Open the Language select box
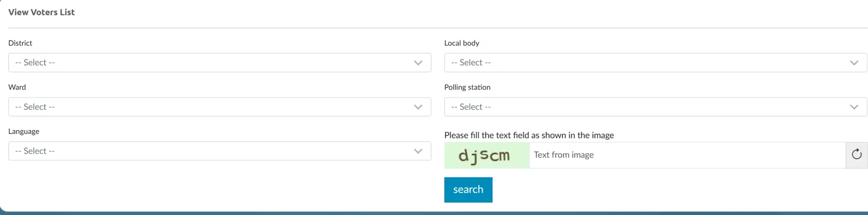 point(219,151)
